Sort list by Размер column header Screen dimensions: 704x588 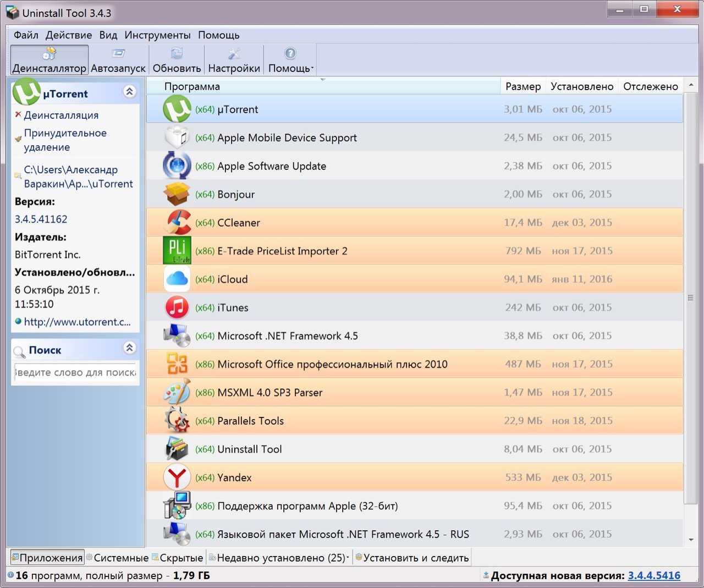point(522,86)
